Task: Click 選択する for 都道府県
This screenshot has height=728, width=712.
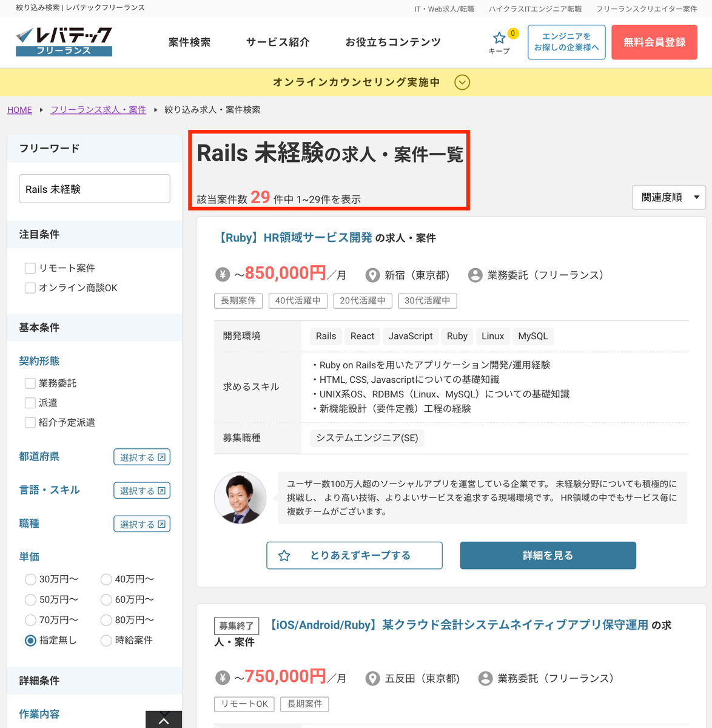Action: tap(142, 457)
